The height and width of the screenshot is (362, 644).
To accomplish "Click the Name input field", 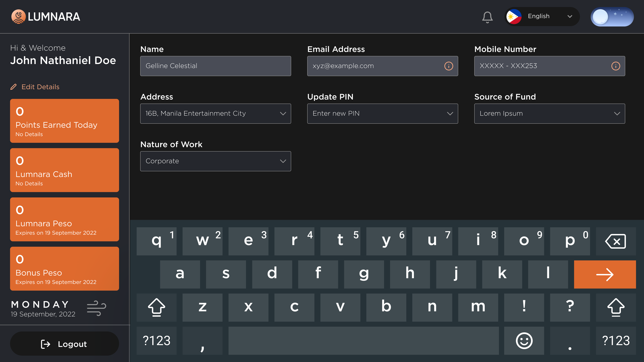I will (x=216, y=66).
